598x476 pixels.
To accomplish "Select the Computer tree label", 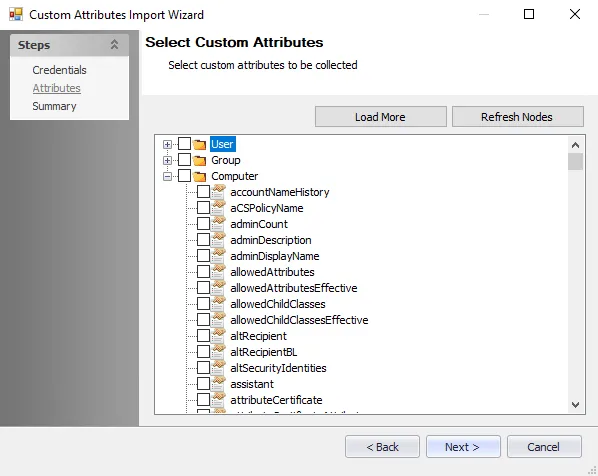I will click(235, 176).
